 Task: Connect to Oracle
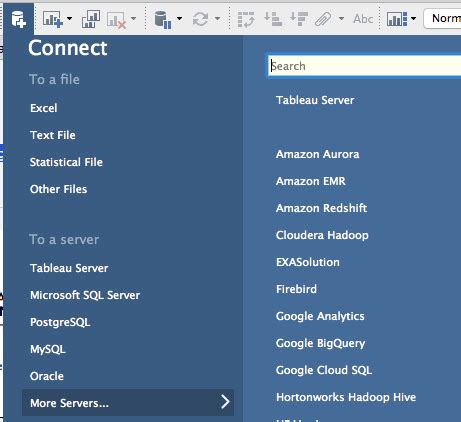click(47, 376)
